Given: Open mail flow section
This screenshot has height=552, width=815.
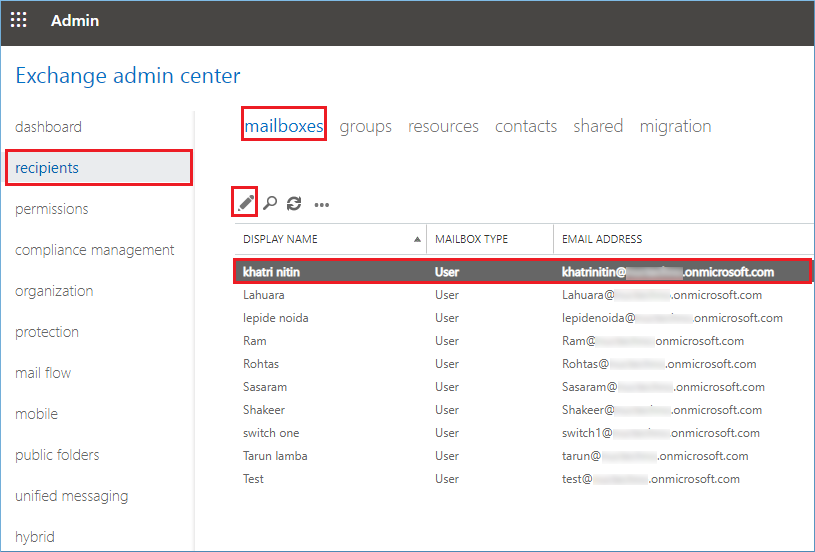Looking at the screenshot, I should click(43, 373).
